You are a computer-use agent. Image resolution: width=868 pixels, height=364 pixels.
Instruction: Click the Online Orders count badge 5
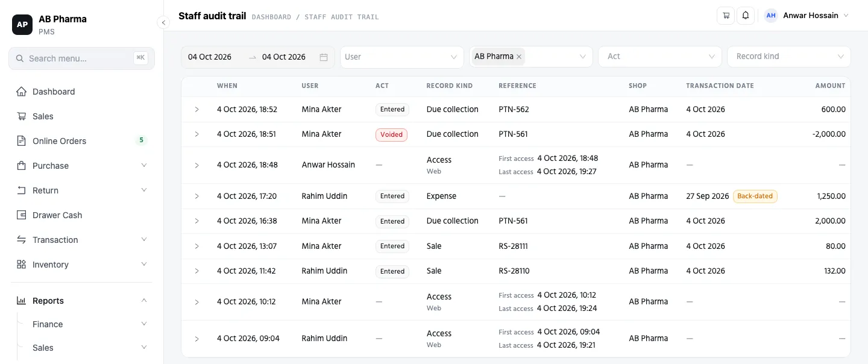[x=141, y=140]
